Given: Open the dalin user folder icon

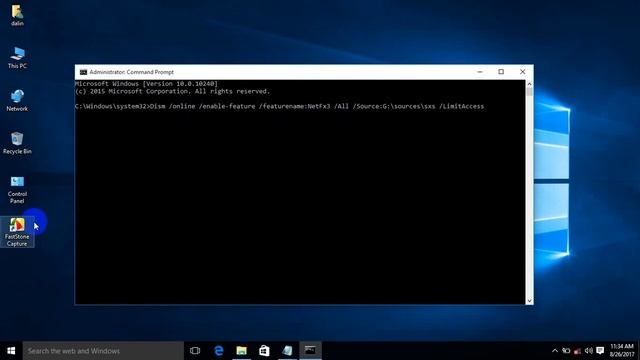Looking at the screenshot, I should pos(17,16).
